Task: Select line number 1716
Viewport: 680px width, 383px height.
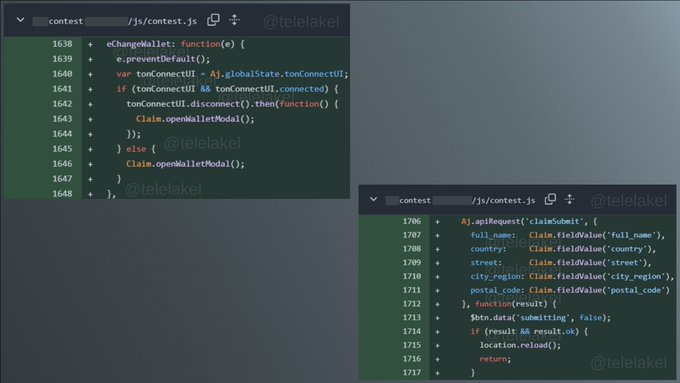Action: (412, 359)
